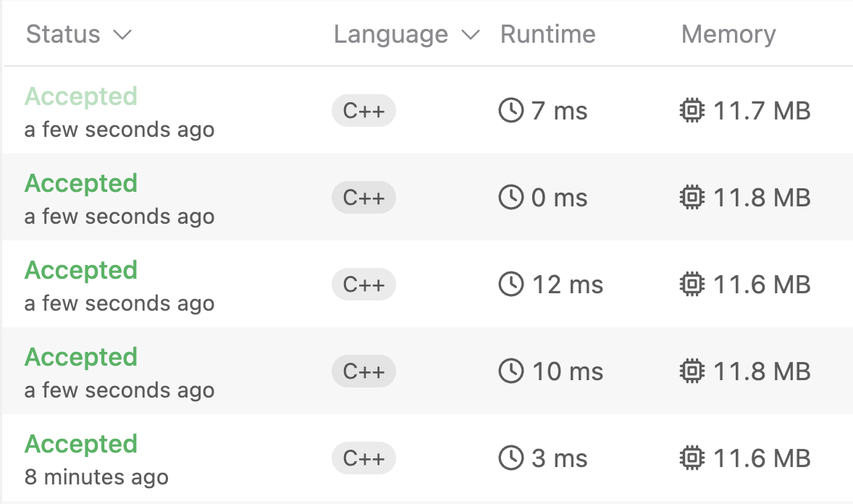Open the Accepted submission with 10 ms runtime
Screen dimensions: 853x504
point(81,357)
